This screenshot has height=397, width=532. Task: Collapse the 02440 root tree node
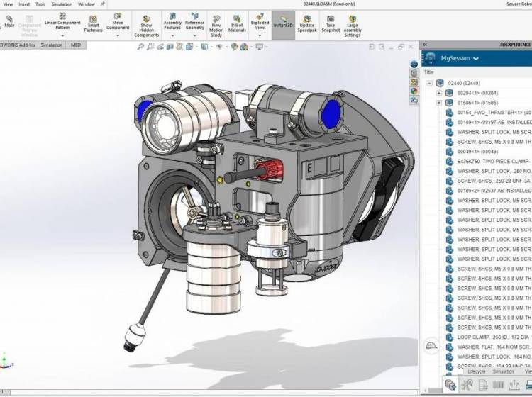click(431, 83)
